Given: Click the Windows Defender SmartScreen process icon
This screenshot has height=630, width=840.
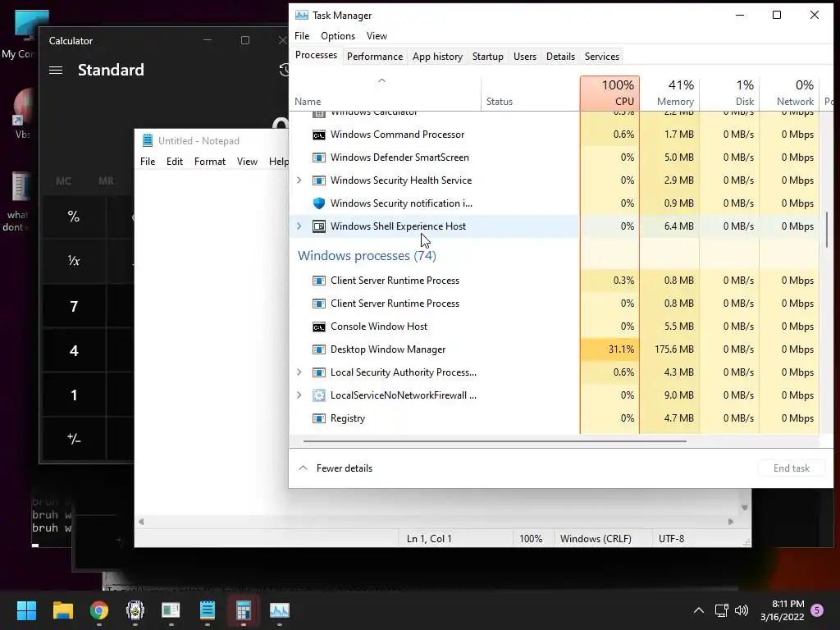Looking at the screenshot, I should pyautogui.click(x=319, y=157).
